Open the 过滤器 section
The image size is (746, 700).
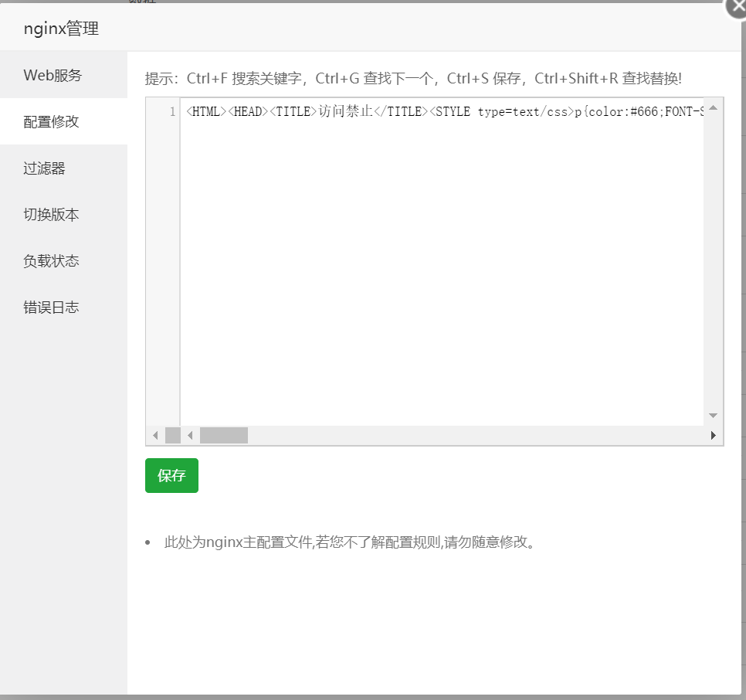(x=42, y=168)
